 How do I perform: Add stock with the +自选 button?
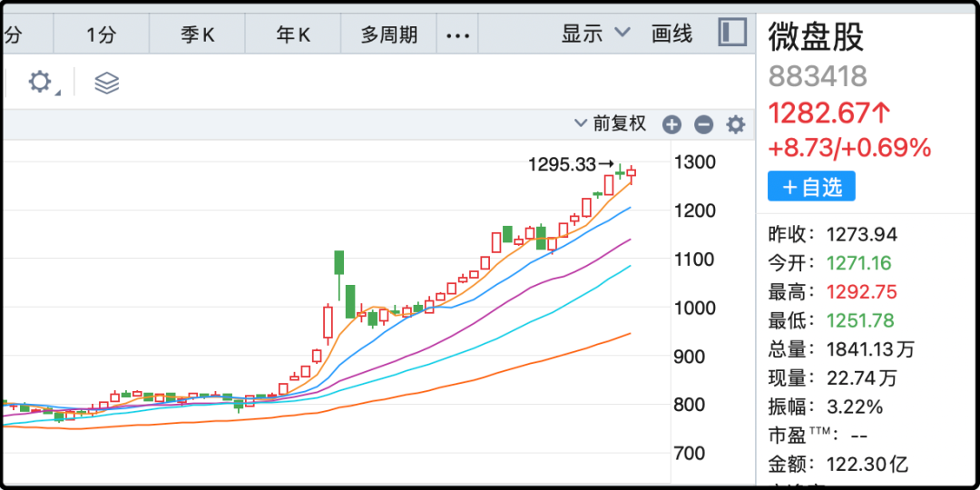click(811, 187)
